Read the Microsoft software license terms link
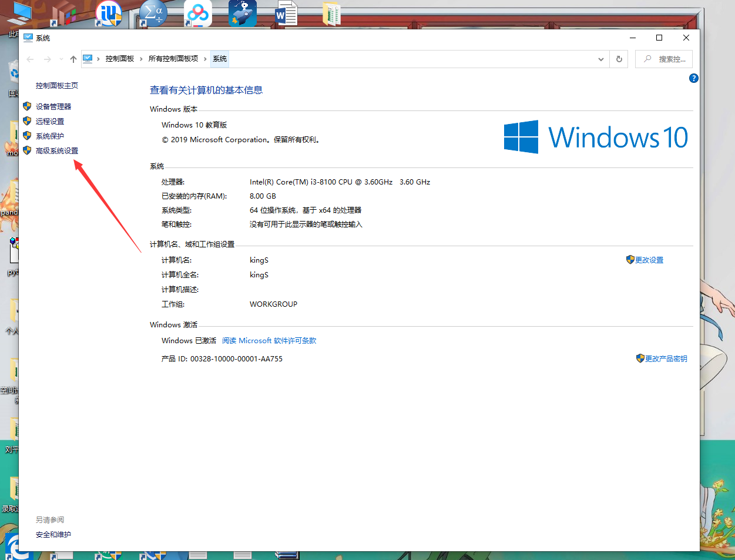This screenshot has width=735, height=560. [269, 341]
